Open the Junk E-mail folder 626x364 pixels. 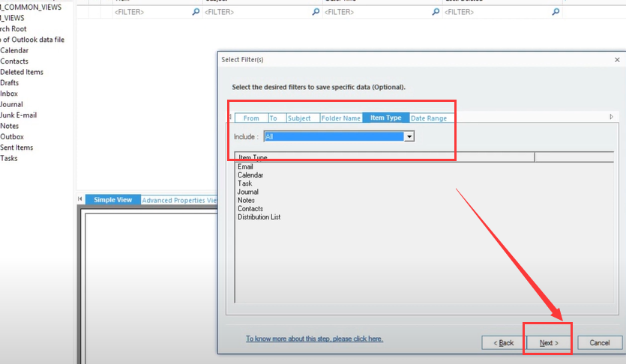(x=18, y=115)
